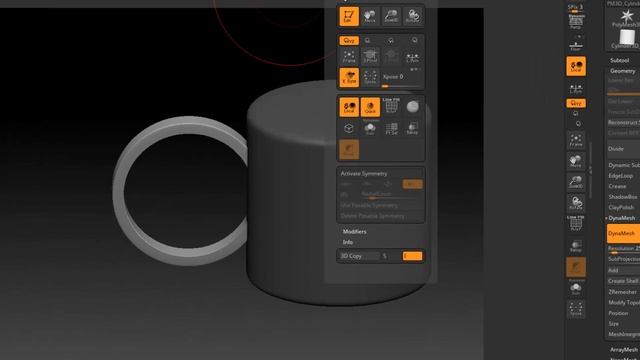Click the Create Shell button
This screenshot has height=360, width=640.
tap(623, 281)
